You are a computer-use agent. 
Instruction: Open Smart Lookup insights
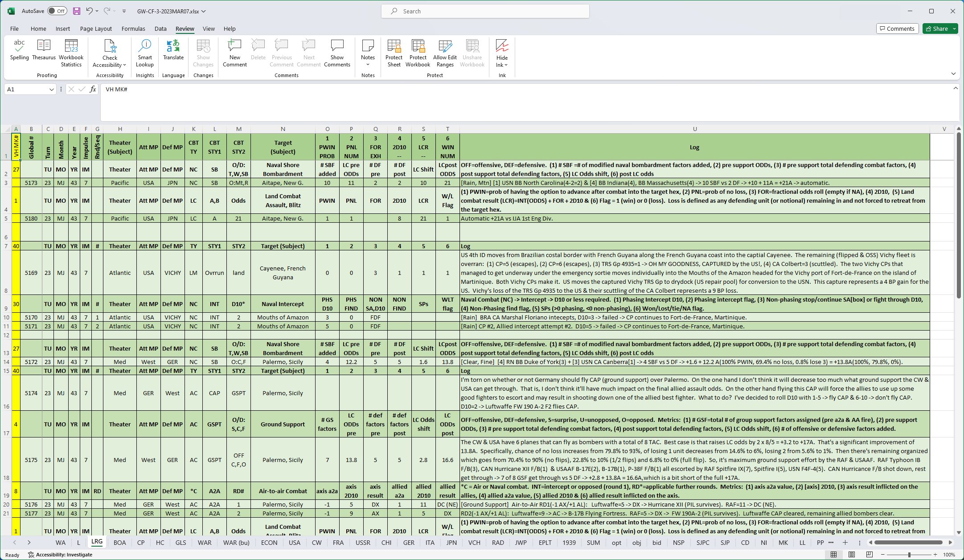click(x=145, y=53)
